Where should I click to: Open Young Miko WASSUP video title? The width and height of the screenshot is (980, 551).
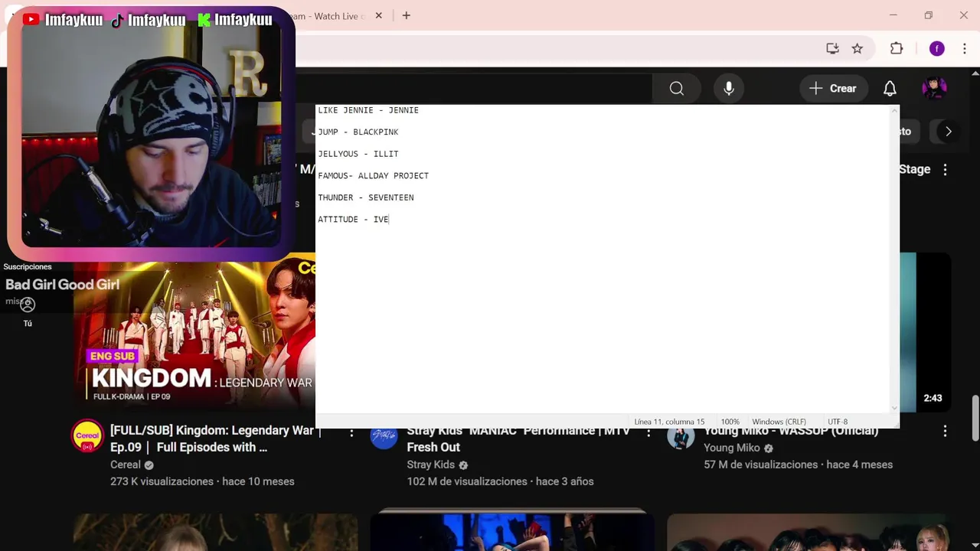(x=791, y=431)
